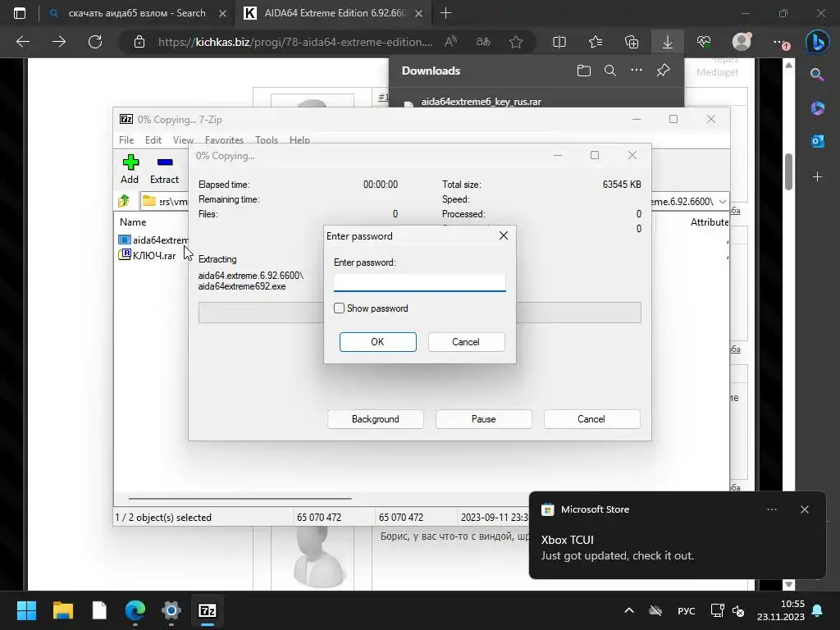Image resolution: width=840 pixels, height=630 pixels.
Task: Click the Translate icon in address bar
Action: (483, 42)
